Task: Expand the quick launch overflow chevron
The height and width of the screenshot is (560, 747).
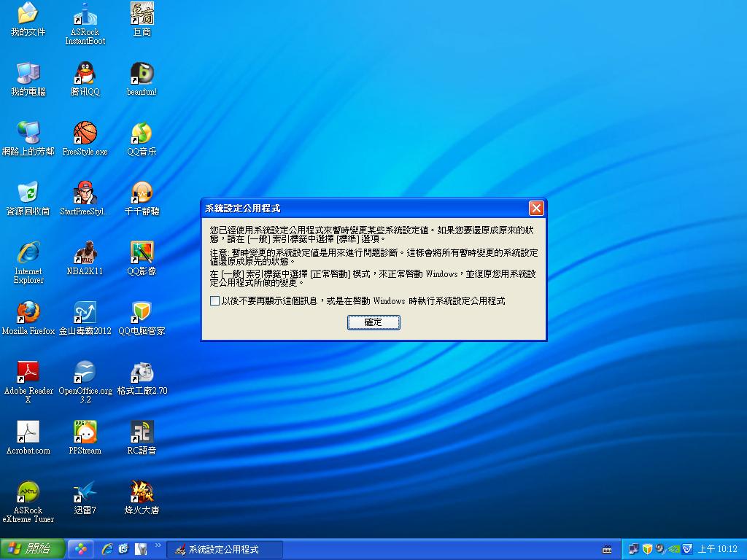Action: (x=158, y=545)
